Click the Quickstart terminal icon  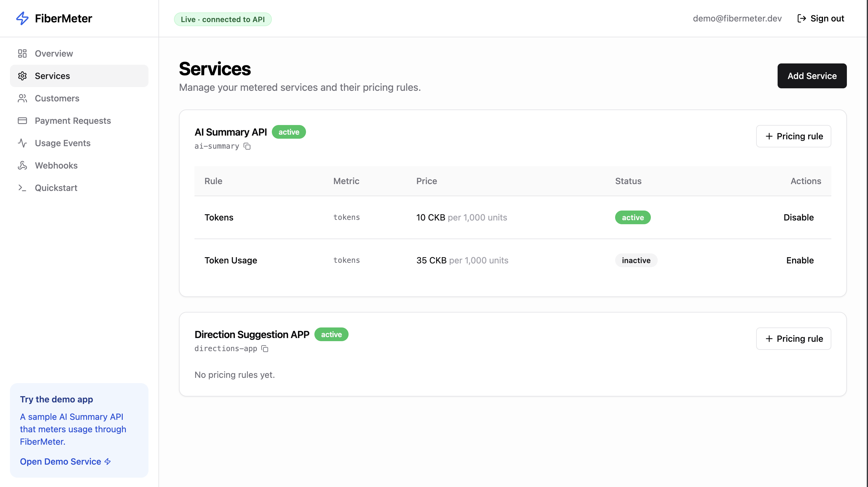(22, 188)
